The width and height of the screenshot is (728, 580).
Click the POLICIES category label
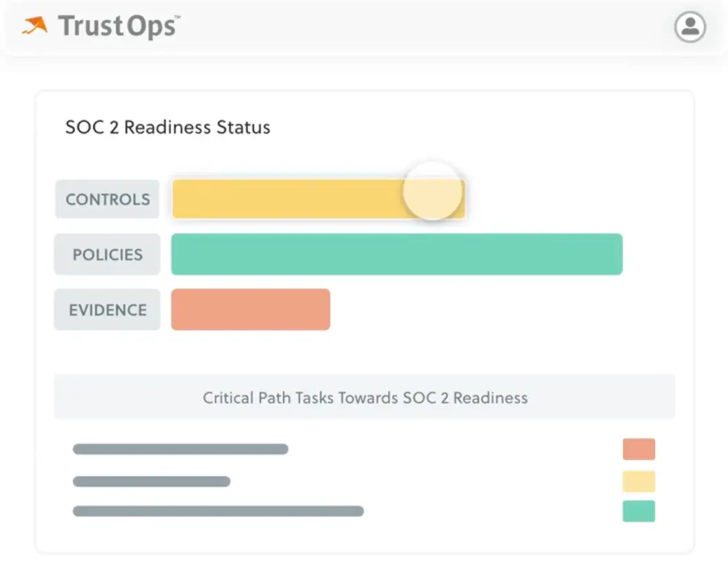click(x=107, y=254)
